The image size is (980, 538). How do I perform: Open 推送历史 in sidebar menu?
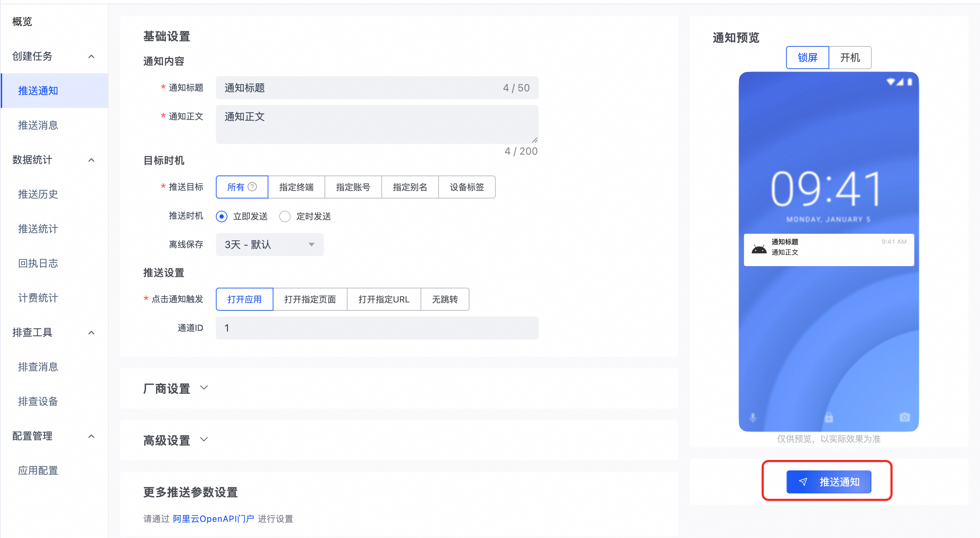tap(38, 194)
